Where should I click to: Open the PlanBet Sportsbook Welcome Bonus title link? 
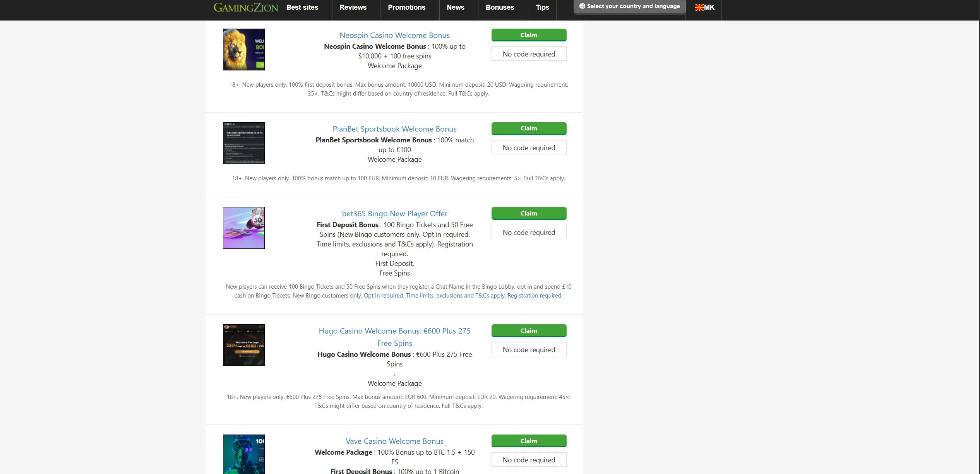[394, 129]
